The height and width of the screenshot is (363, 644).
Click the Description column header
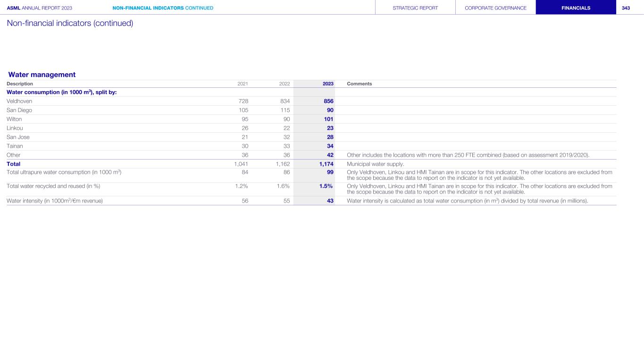coord(20,84)
